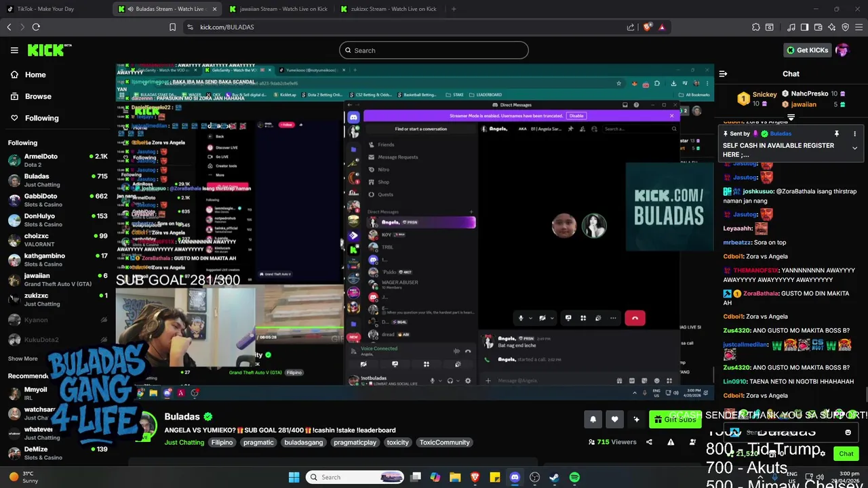Expand the pinned SELF CASH message

pyautogui.click(x=854, y=148)
